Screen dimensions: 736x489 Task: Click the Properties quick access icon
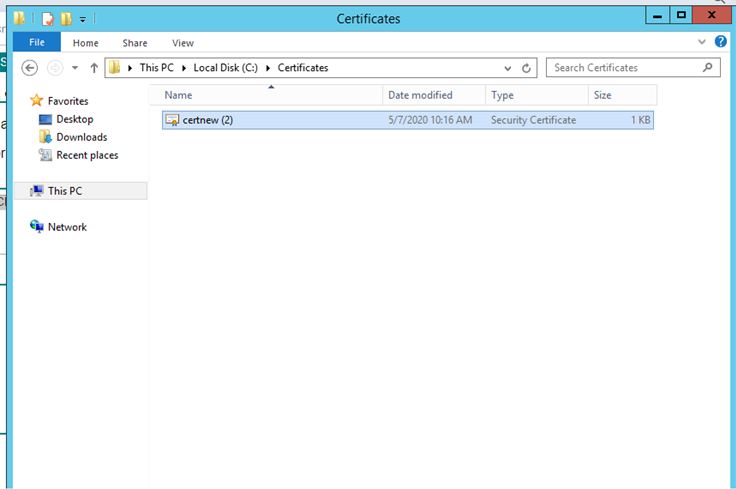click(48, 19)
